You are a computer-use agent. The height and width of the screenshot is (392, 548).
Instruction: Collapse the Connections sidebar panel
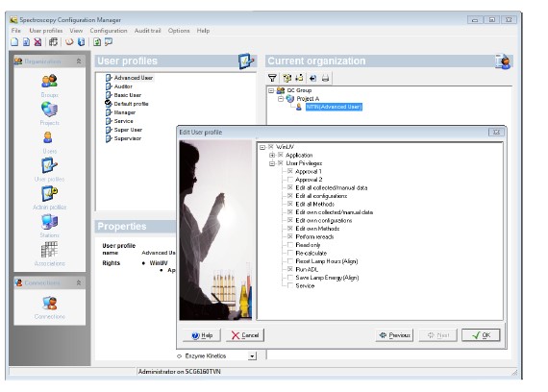(x=79, y=282)
